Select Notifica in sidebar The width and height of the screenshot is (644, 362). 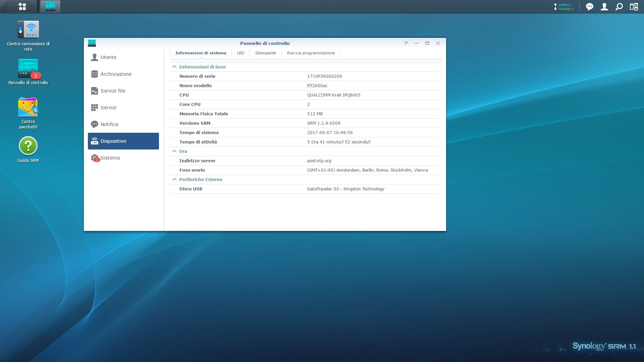109,124
